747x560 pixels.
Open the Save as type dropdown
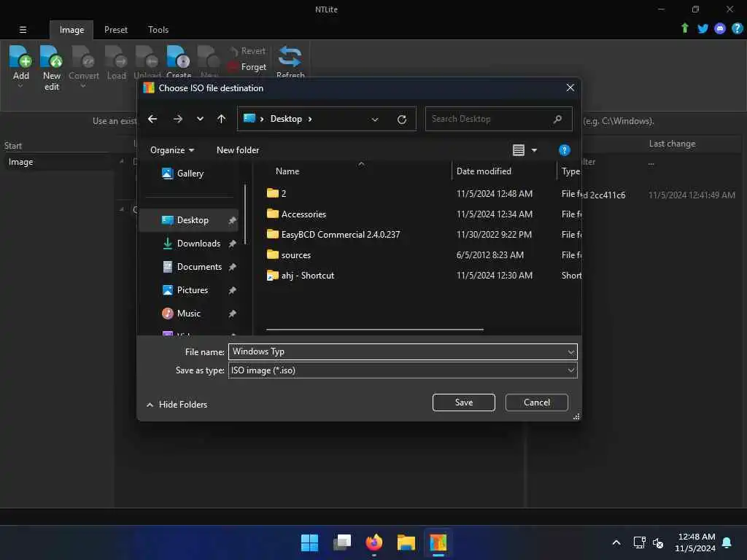[x=403, y=370]
